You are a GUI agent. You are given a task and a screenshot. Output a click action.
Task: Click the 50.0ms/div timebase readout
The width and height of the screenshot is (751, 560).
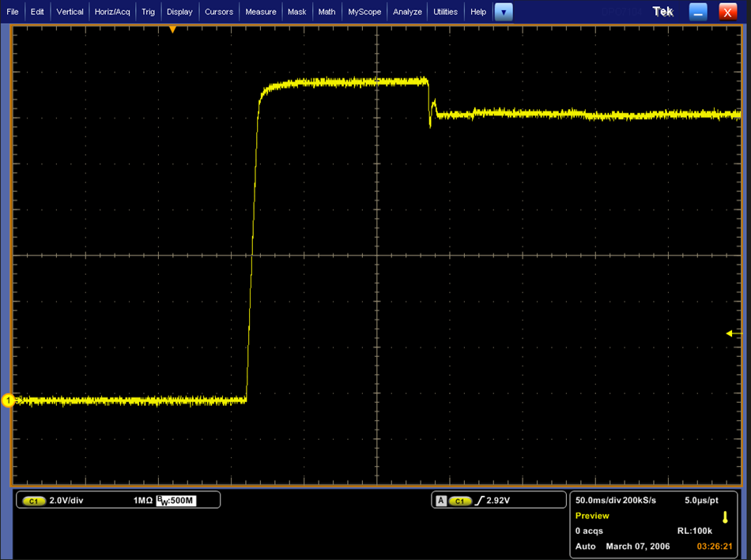[598, 500]
